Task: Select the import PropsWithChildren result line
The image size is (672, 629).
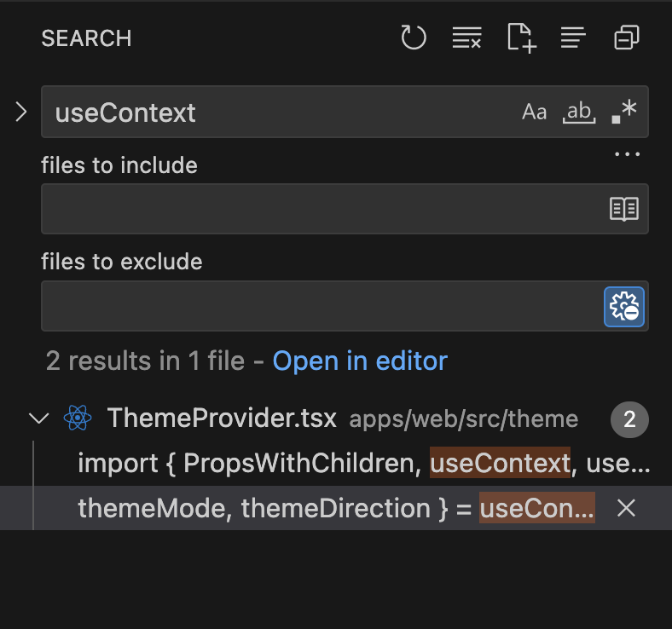Action: pos(341,464)
